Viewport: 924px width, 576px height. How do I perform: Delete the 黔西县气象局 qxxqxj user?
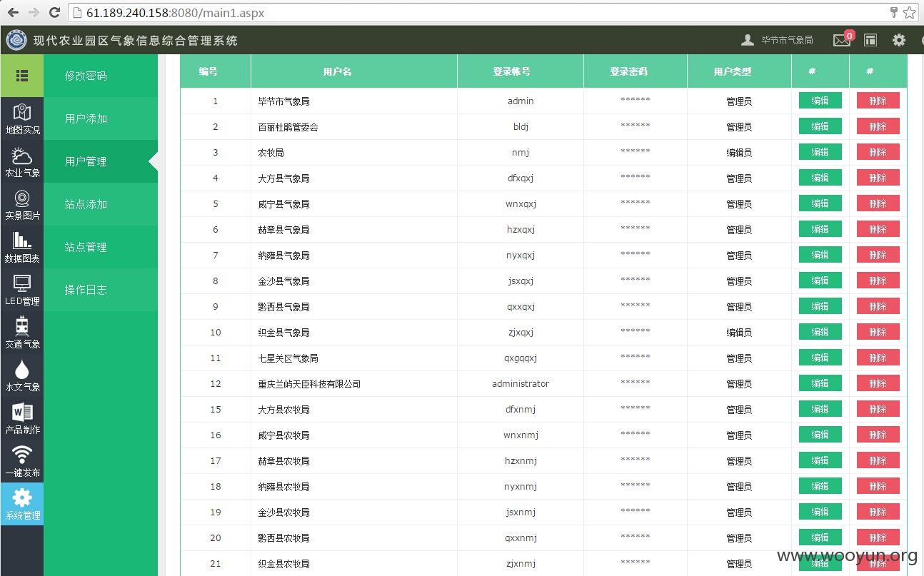tap(878, 306)
